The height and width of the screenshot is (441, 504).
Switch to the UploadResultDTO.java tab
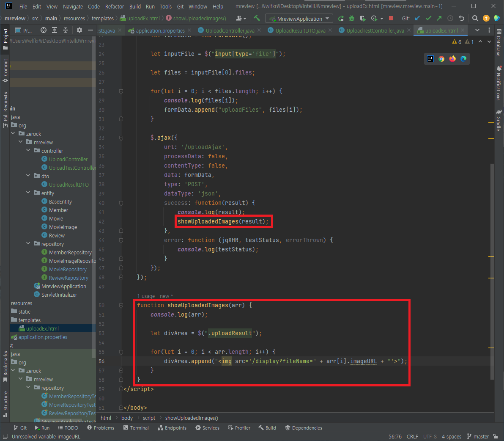300,30
